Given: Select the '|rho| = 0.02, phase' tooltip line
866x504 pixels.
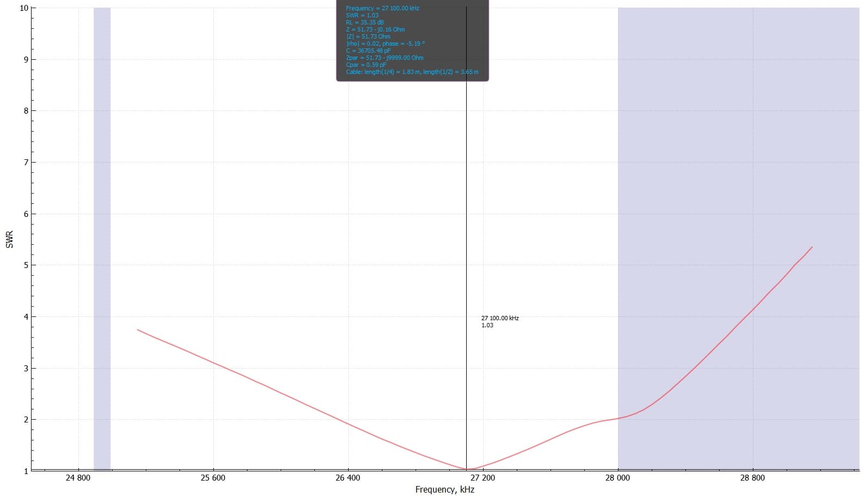Looking at the screenshot, I should [x=385, y=43].
